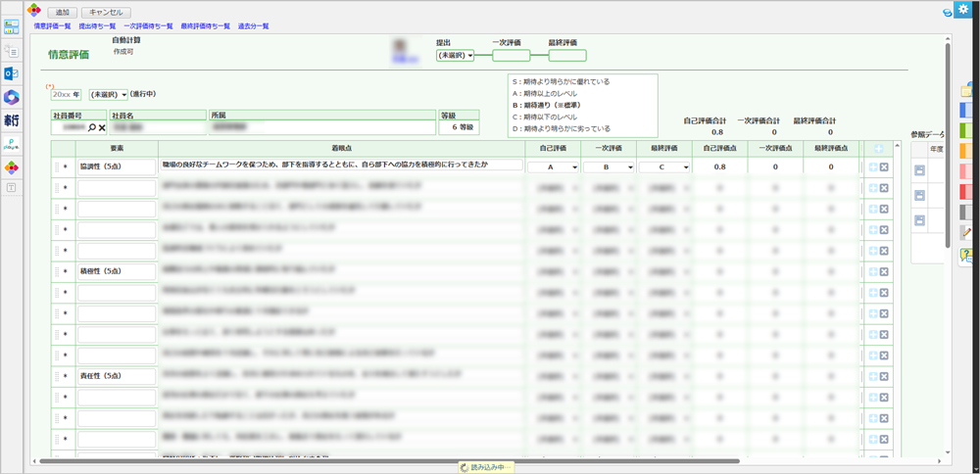
Task: Open the period (未選択) dropdown beside 年
Action: pos(108,94)
